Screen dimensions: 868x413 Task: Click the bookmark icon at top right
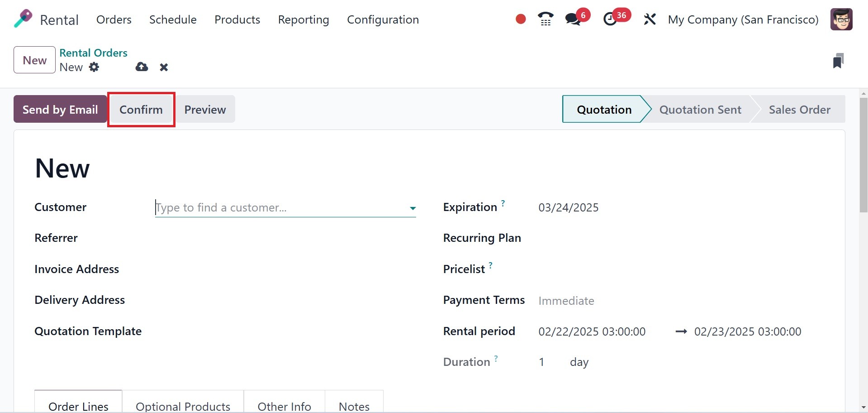click(x=838, y=61)
